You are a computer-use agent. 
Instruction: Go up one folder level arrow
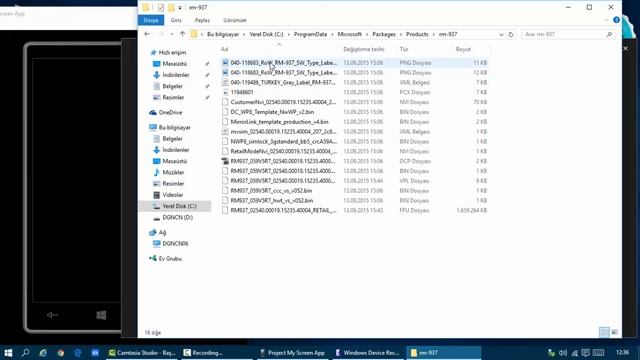coord(182,34)
